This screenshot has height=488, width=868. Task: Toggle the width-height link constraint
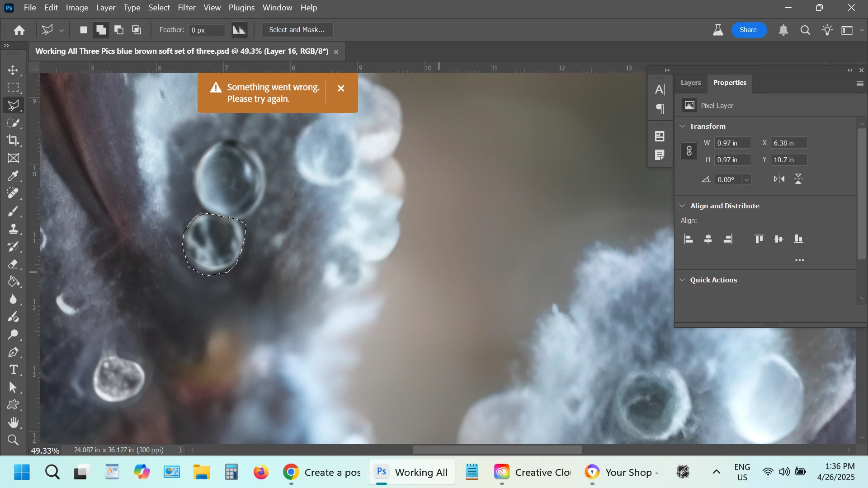(689, 151)
